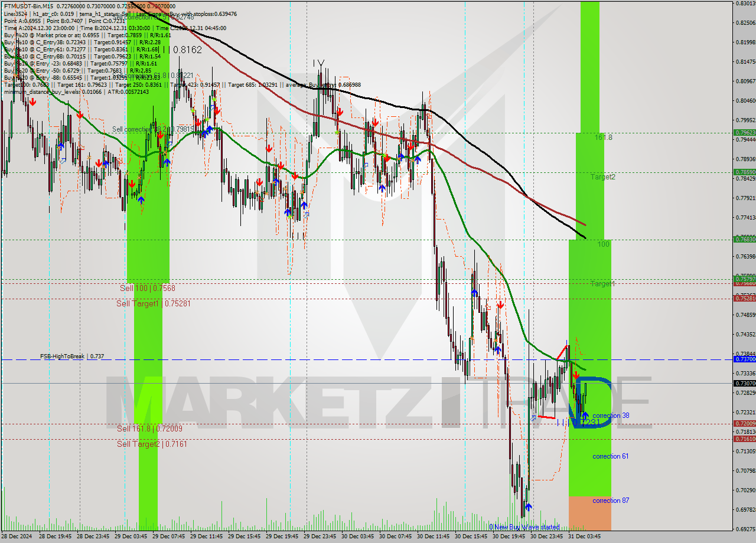Image resolution: width=756 pixels, height=543 pixels.
Task: Click the 'Line:3524 | h1_atr_c0' info line
Action: pyautogui.click(x=120, y=14)
